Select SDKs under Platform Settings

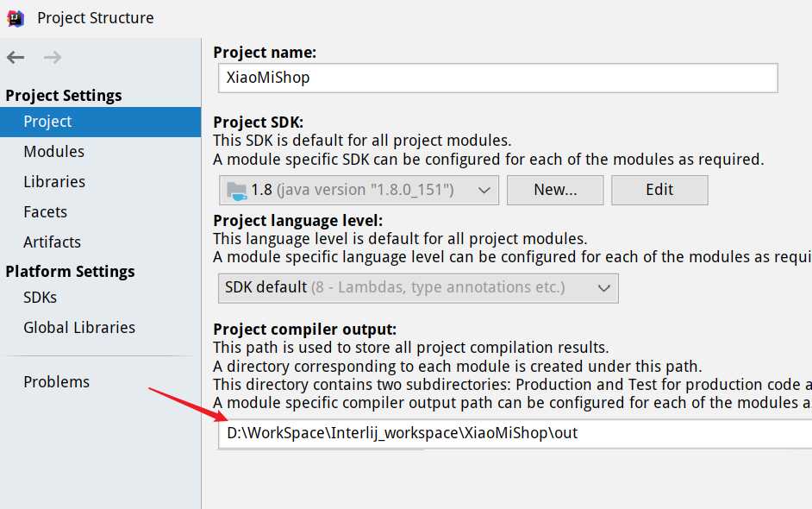[40, 298]
